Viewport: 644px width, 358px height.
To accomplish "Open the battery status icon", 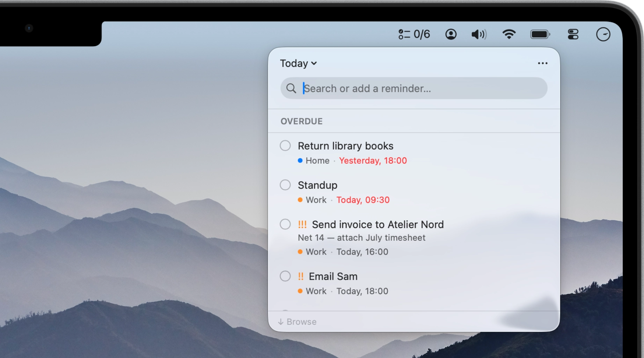I will tap(540, 34).
